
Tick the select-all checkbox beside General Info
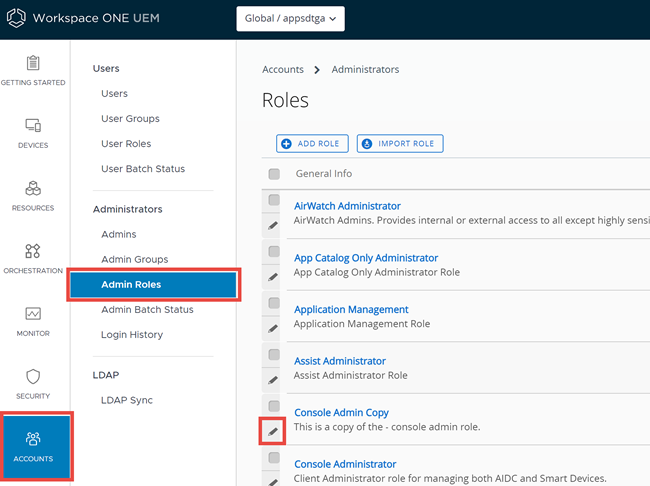point(274,174)
